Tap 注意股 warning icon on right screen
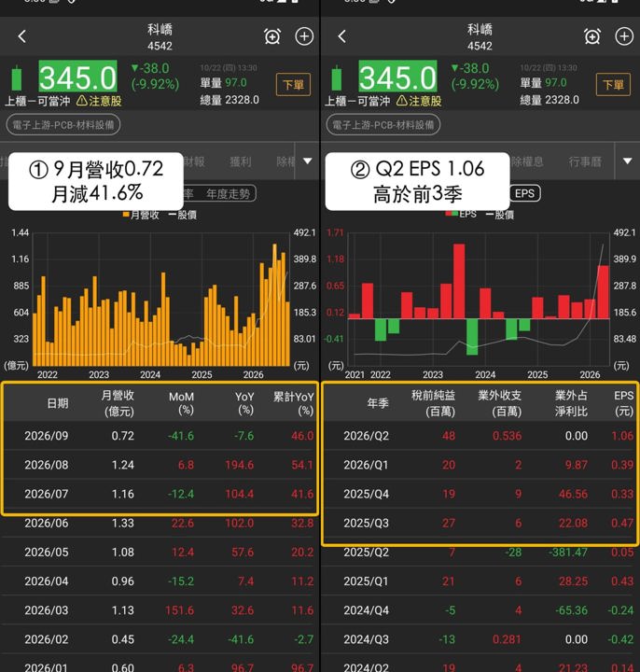 click(402, 101)
